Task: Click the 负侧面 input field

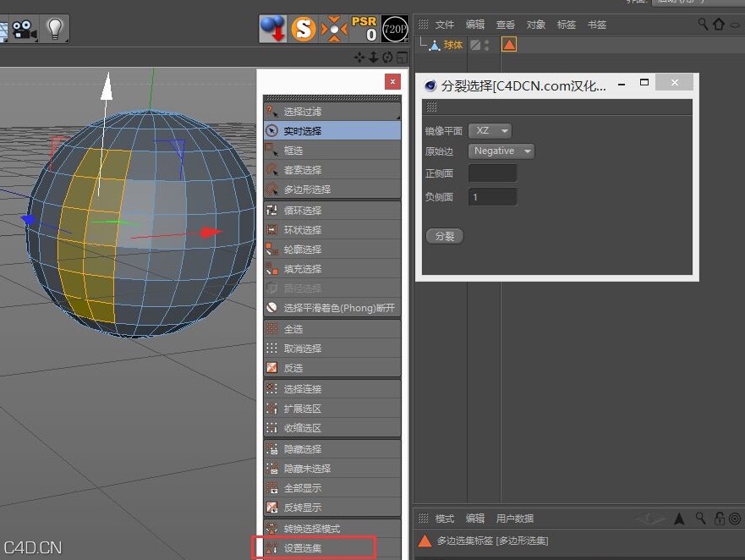Action: tap(492, 196)
